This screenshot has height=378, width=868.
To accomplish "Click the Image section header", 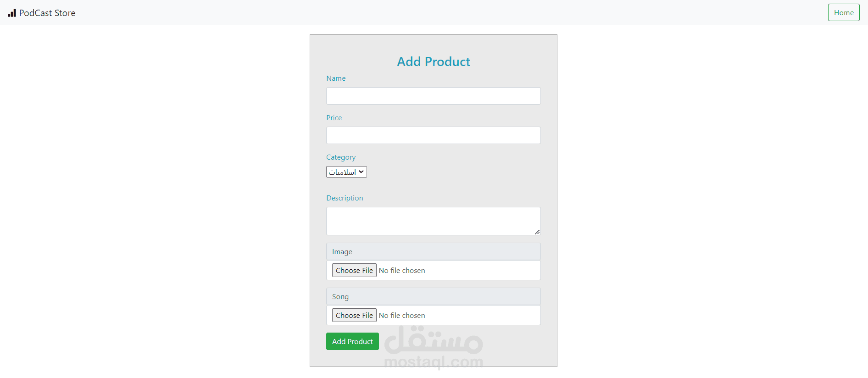I will tap(433, 252).
